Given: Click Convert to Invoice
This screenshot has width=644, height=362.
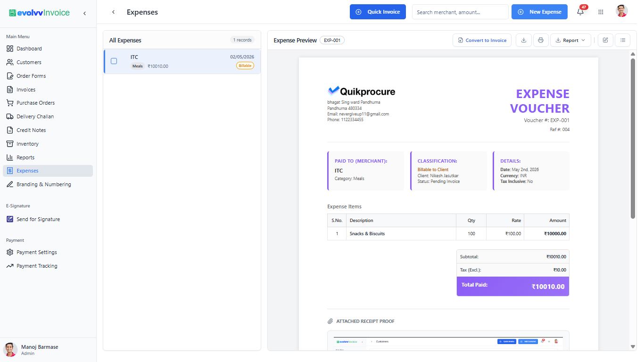Looking at the screenshot, I should pos(482,40).
